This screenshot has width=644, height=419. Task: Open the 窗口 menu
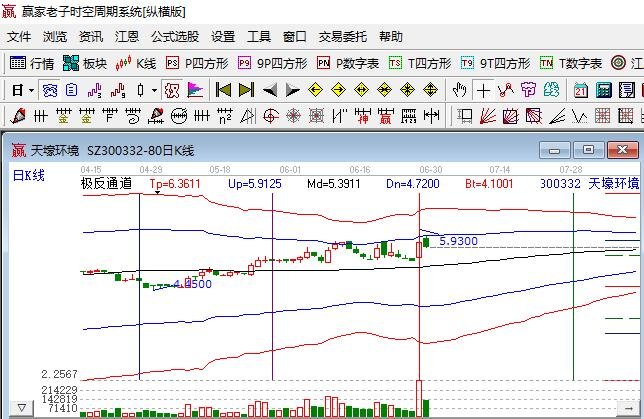(x=294, y=37)
